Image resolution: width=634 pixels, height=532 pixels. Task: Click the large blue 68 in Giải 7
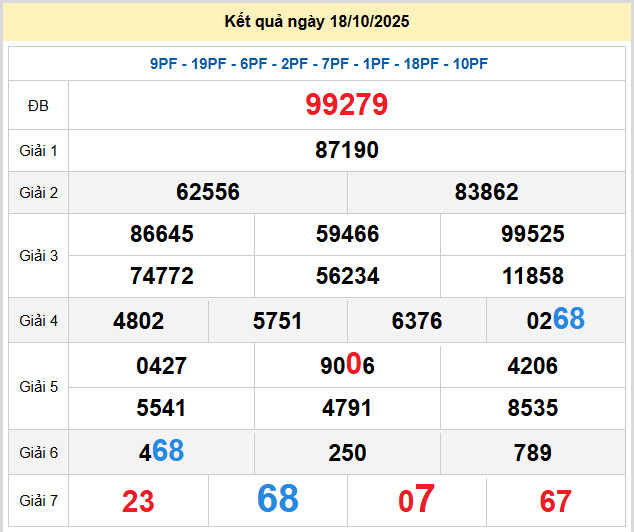pyautogui.click(x=278, y=499)
